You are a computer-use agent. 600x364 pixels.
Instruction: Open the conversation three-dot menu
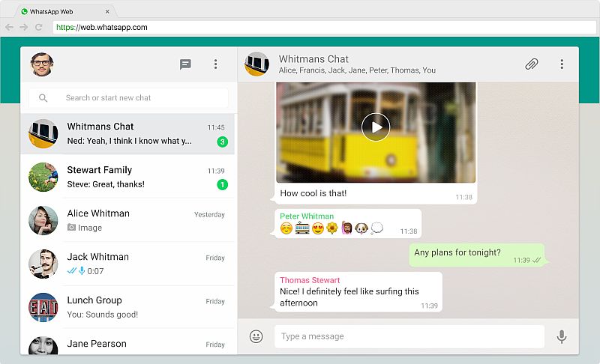[x=562, y=64]
